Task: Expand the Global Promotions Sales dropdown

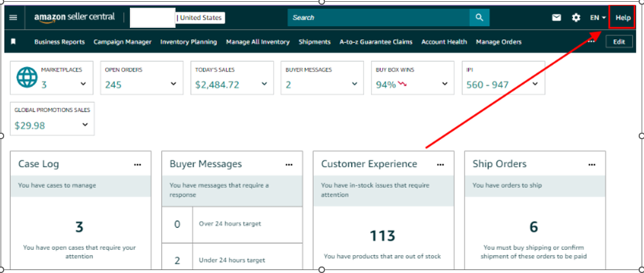Action: [x=85, y=124]
